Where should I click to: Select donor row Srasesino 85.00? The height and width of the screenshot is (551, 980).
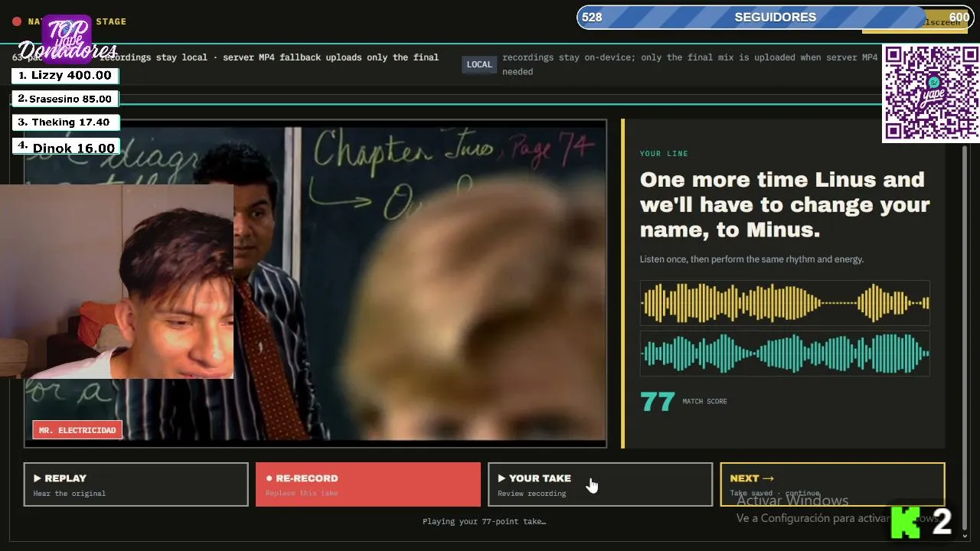(65, 99)
